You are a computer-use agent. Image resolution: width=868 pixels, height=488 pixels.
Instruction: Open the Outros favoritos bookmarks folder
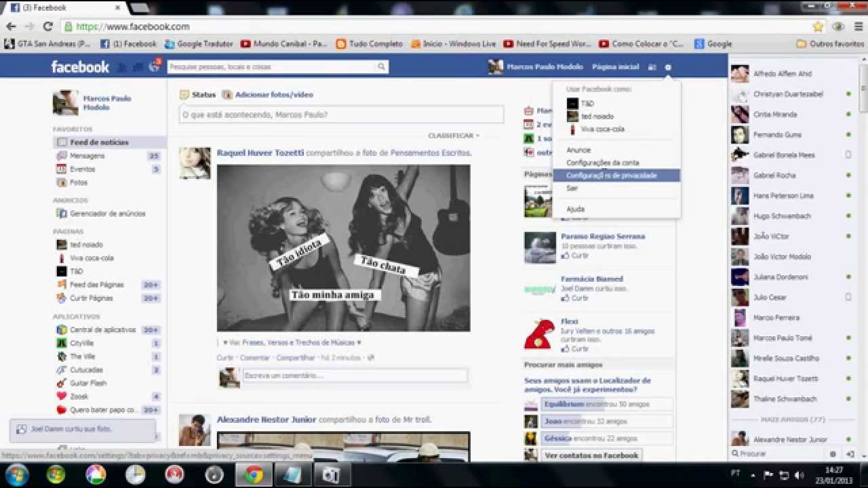point(830,44)
